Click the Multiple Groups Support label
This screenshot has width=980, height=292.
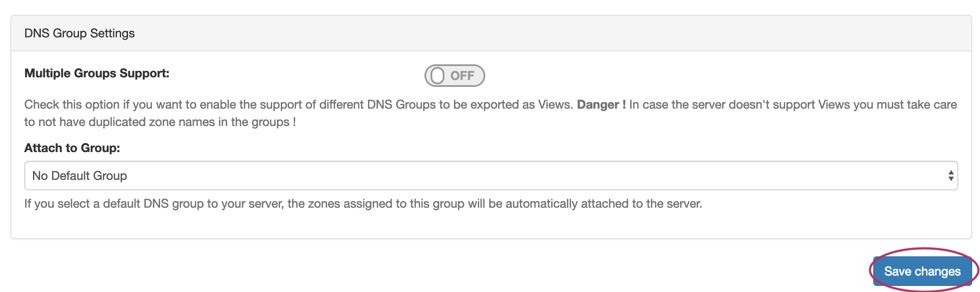(x=97, y=73)
